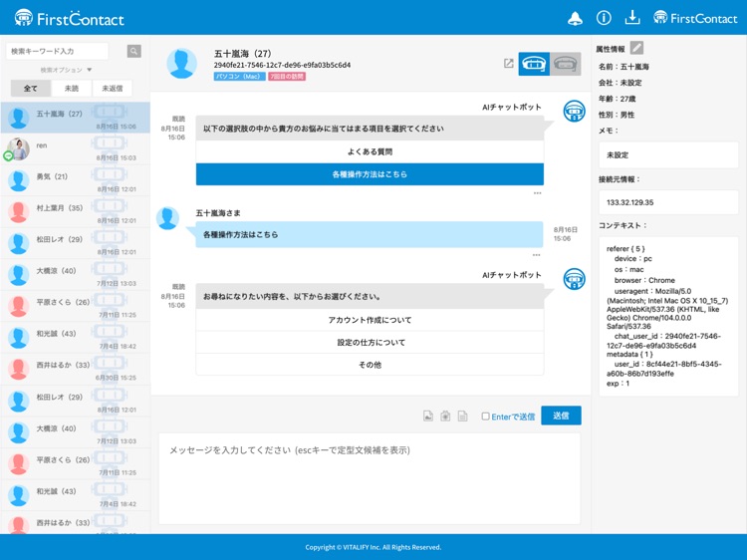
Task: Click the pencil edit icon beside 属性情報
Action: pyautogui.click(x=636, y=48)
